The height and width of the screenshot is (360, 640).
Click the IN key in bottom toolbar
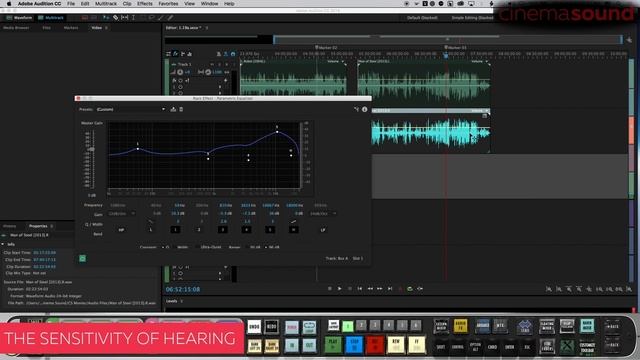[x=291, y=346]
